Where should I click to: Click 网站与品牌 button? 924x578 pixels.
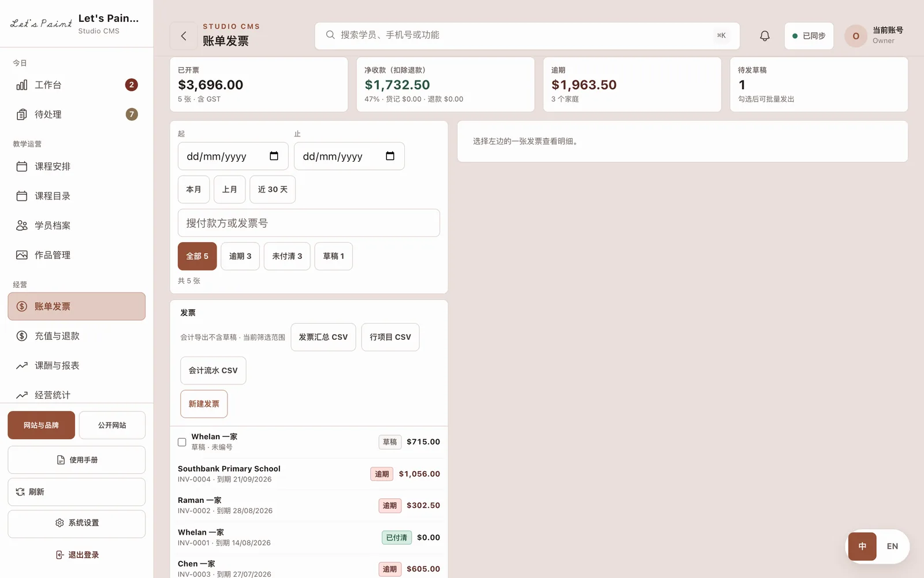click(x=41, y=425)
